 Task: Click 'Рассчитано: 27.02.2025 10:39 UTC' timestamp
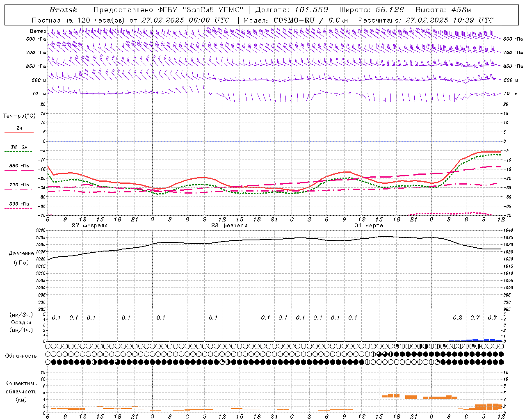426,20
